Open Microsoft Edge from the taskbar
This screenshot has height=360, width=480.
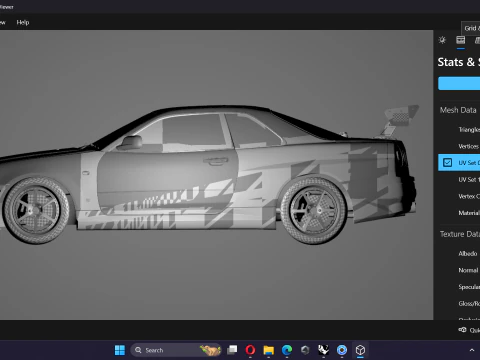pos(287,350)
